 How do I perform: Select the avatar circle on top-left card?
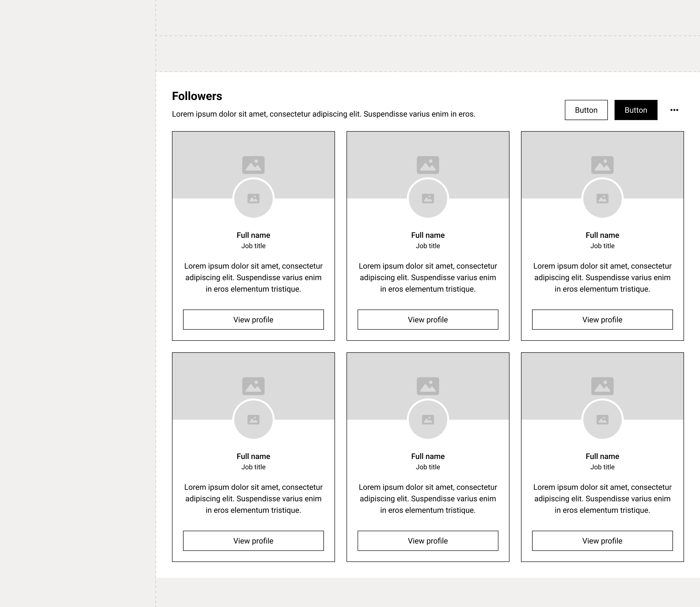point(253,198)
